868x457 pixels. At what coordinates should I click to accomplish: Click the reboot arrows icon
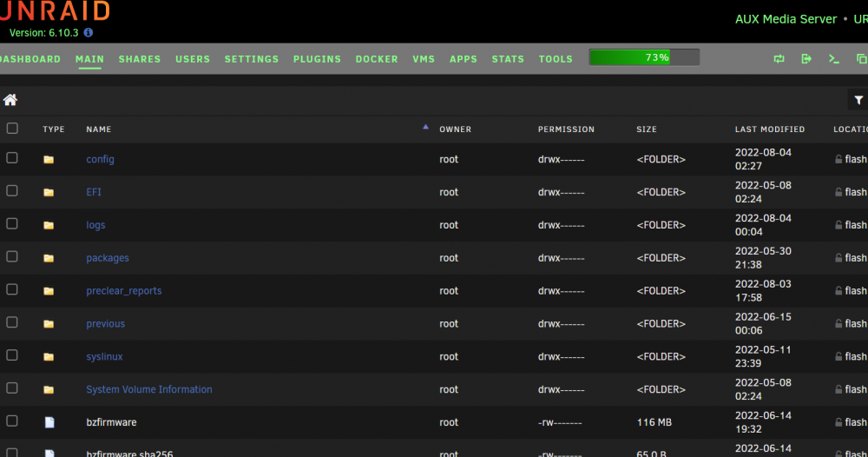779,59
